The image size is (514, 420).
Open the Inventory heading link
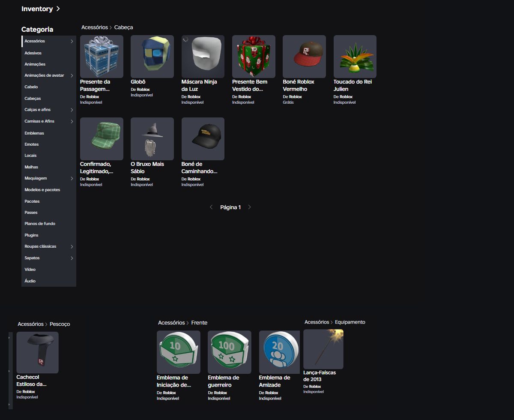click(x=41, y=9)
